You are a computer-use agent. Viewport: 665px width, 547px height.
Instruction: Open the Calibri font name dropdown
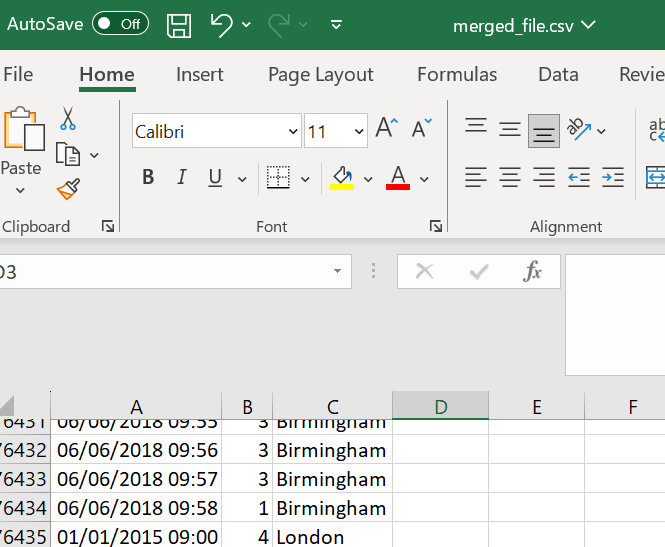click(293, 132)
